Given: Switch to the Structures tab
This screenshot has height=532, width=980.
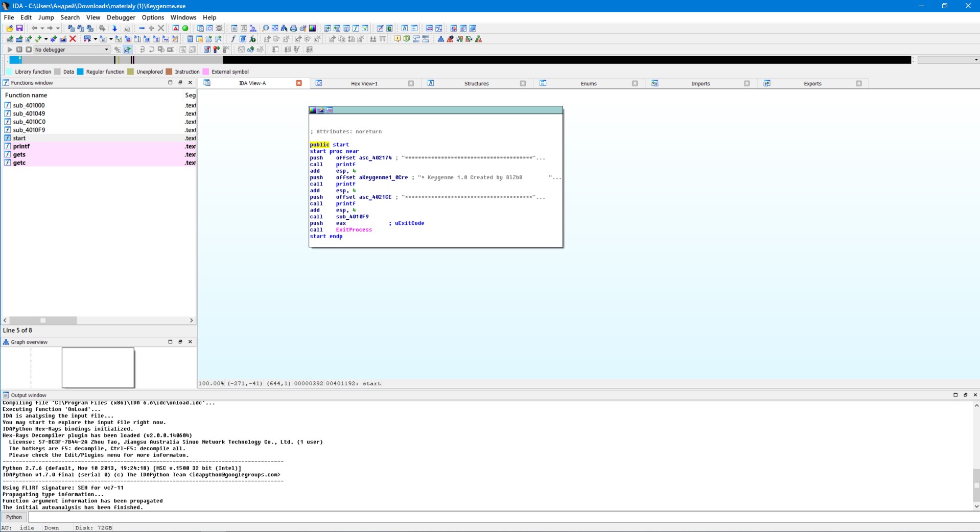Looking at the screenshot, I should click(x=476, y=83).
